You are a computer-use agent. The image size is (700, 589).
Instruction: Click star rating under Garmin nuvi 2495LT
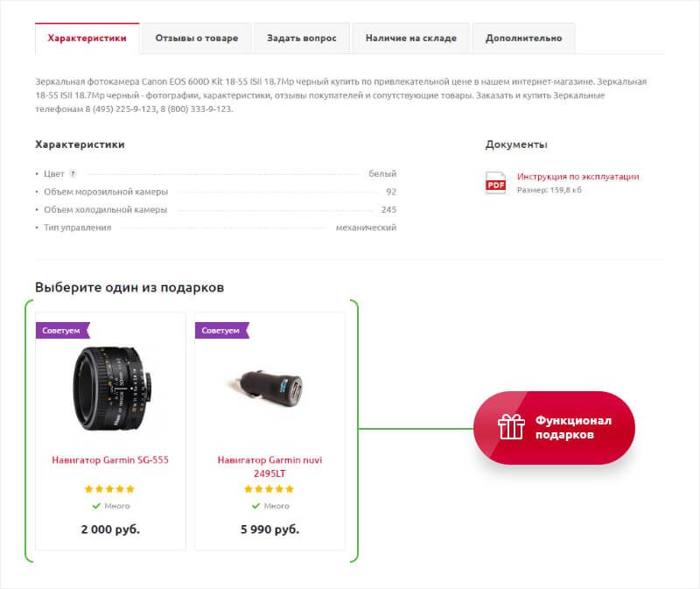pos(269,489)
